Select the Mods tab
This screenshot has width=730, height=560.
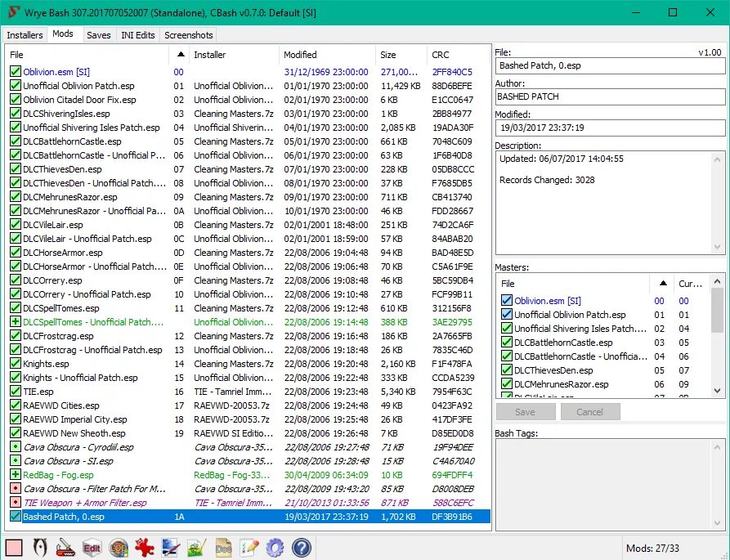63,34
